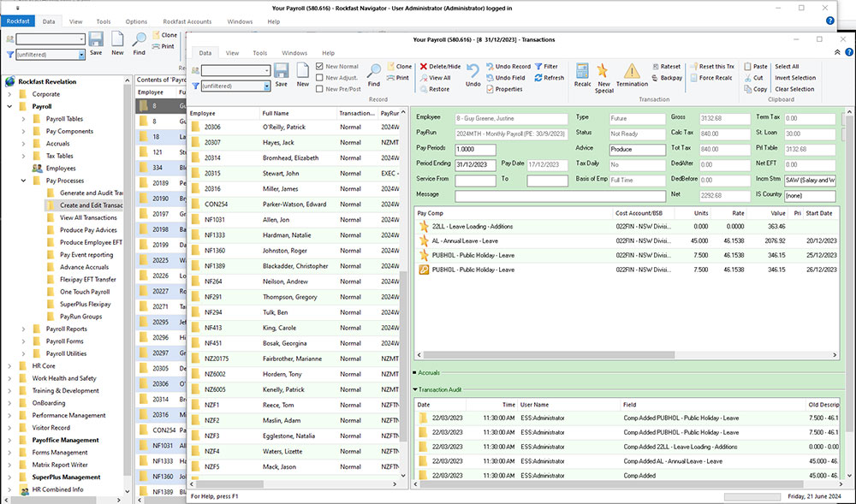The width and height of the screenshot is (856, 504).
Task: Open the search combo box in Transactions toolbar
Action: 236,70
